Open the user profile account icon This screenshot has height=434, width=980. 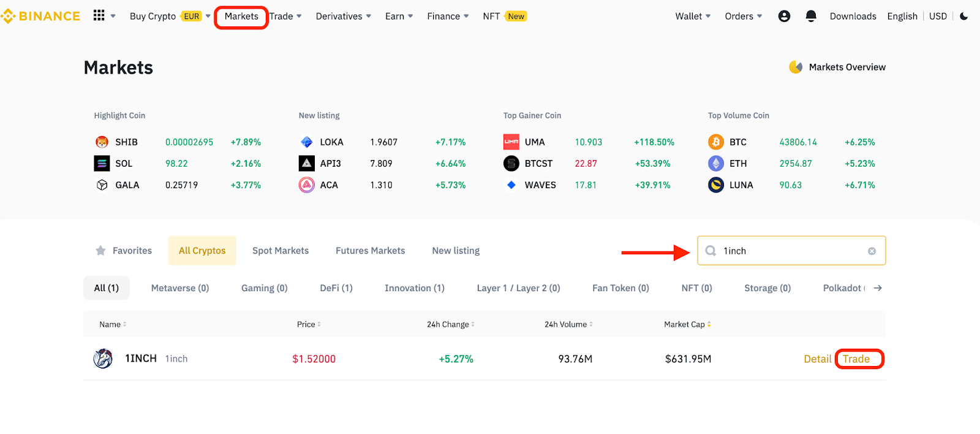(784, 17)
